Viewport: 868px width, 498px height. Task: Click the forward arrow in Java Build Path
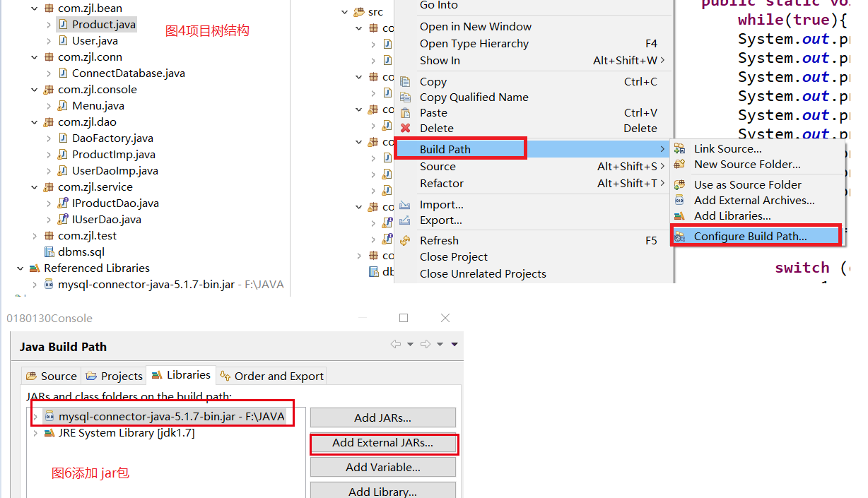tap(426, 345)
